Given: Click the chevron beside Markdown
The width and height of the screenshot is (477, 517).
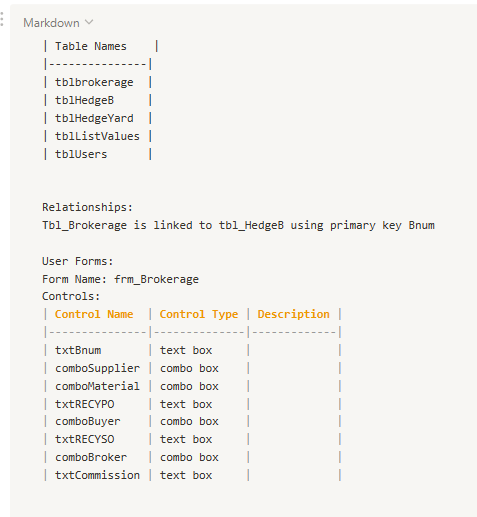Looking at the screenshot, I should tap(89, 23).
